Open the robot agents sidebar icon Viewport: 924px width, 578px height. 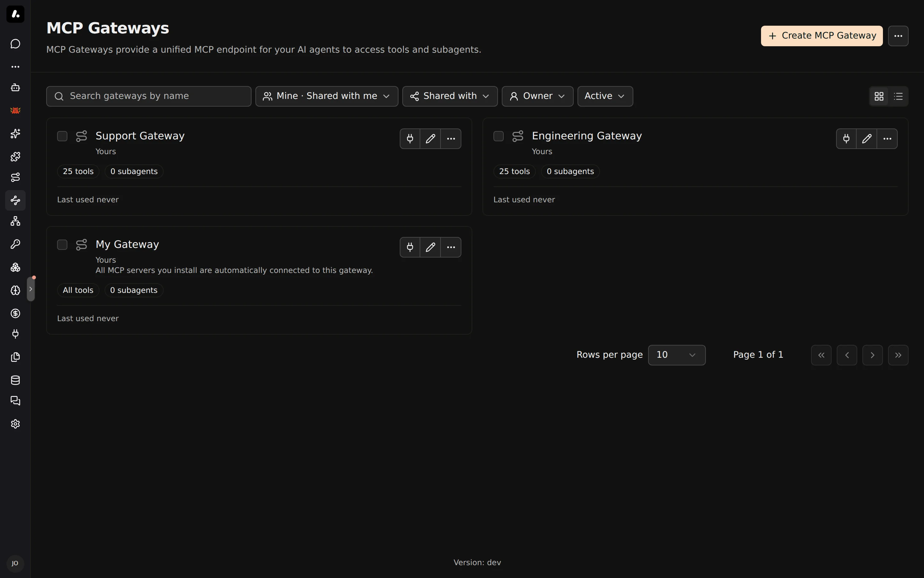(x=15, y=88)
